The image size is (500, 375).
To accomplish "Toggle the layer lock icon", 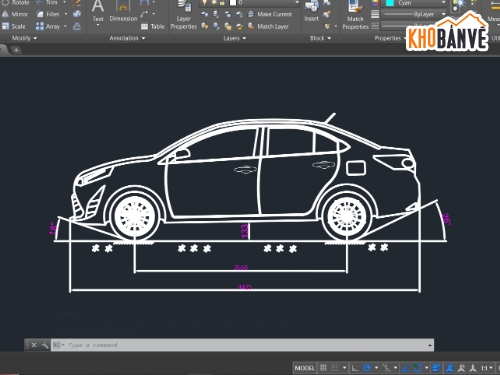I will (222, 3).
